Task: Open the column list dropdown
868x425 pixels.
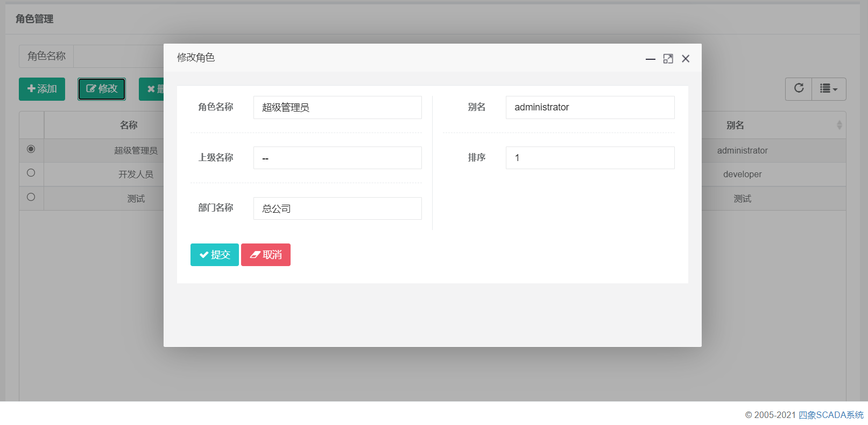Action: pos(829,89)
